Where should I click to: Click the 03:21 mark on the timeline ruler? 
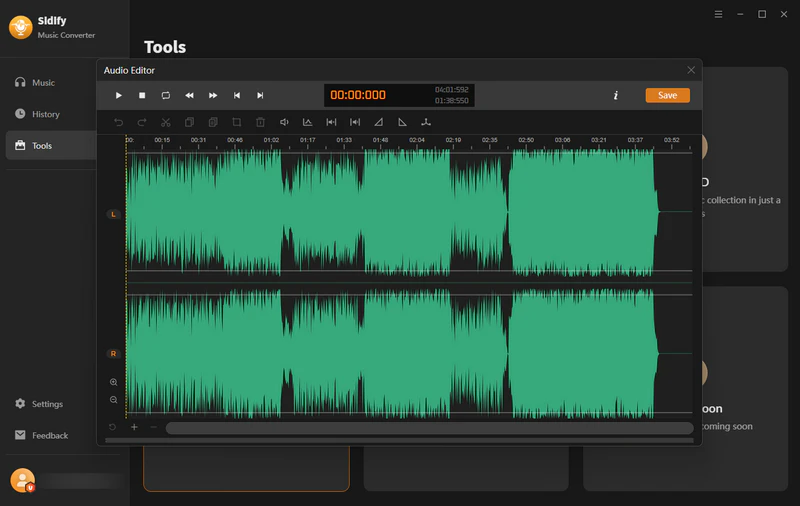tap(598, 140)
